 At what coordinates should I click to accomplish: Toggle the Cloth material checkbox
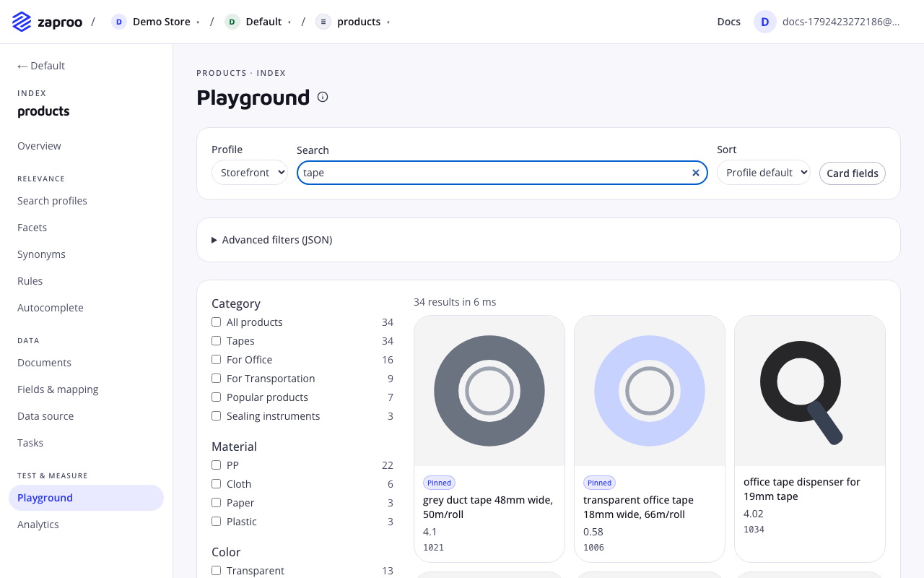pos(216,484)
